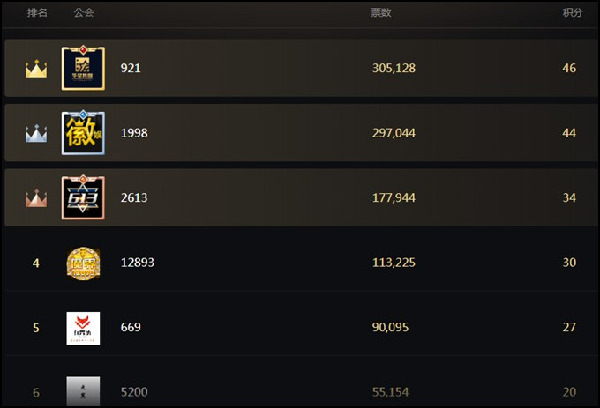The image size is (600, 408).
Task: Open guild 1998's yellow character logo
Action: pyautogui.click(x=83, y=133)
